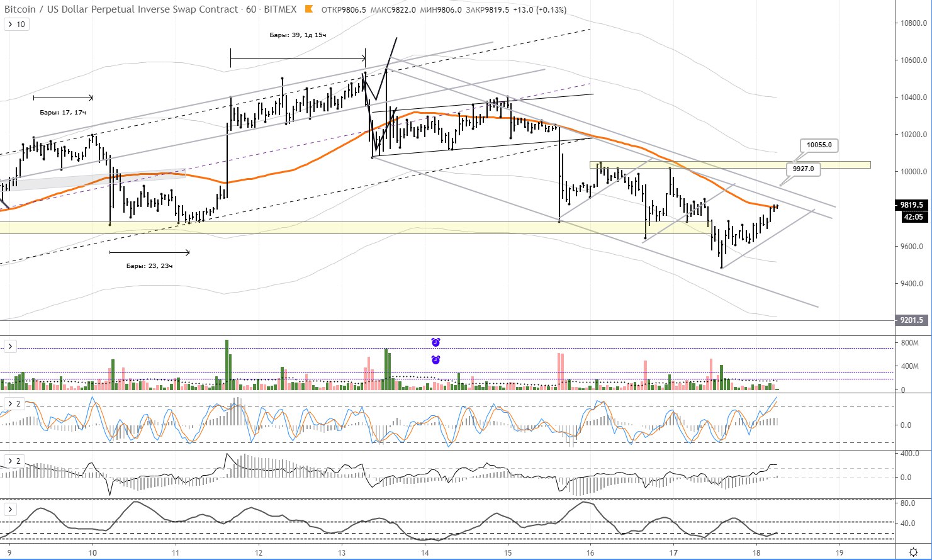Click the BITMEX exchange label

click(x=279, y=9)
